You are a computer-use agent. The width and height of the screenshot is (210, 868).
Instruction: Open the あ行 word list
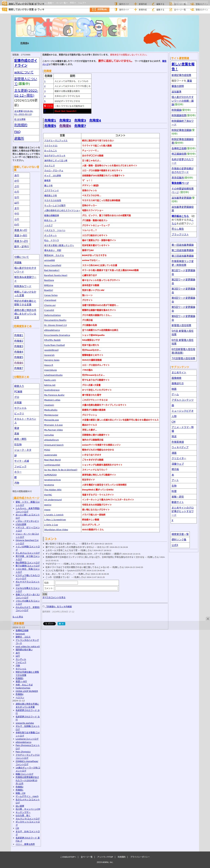pyautogui.click(x=17, y=176)
